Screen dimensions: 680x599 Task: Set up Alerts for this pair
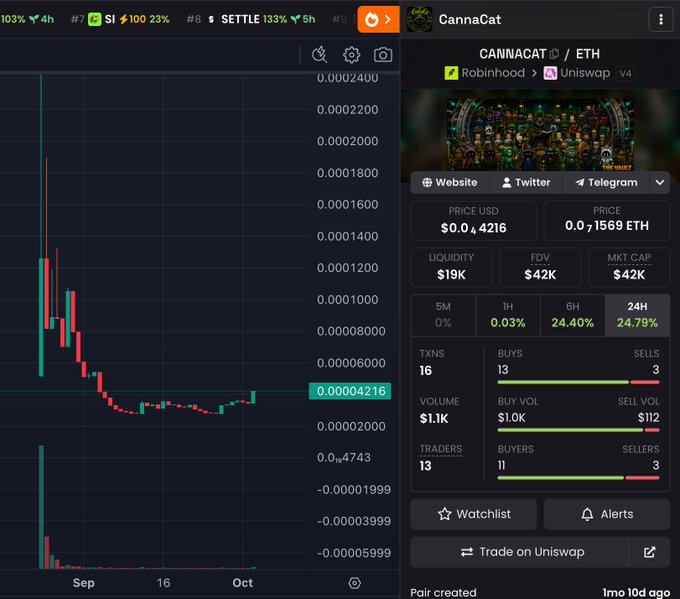coord(607,514)
